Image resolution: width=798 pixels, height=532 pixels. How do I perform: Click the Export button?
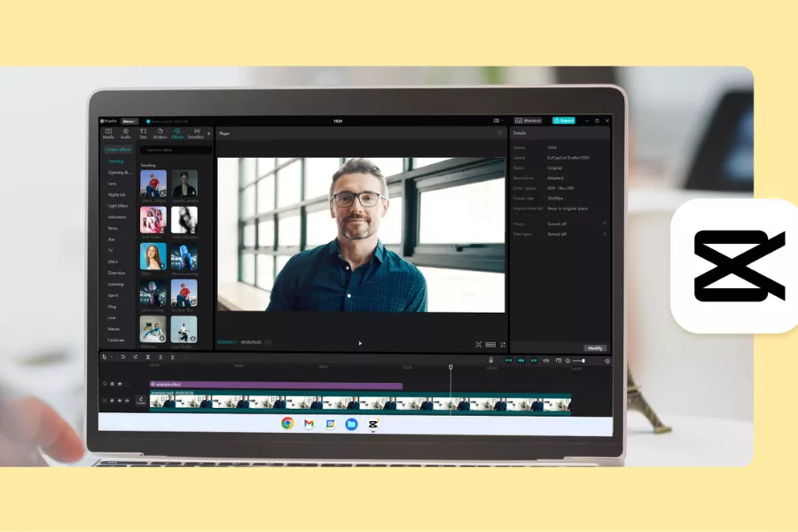[x=564, y=121]
